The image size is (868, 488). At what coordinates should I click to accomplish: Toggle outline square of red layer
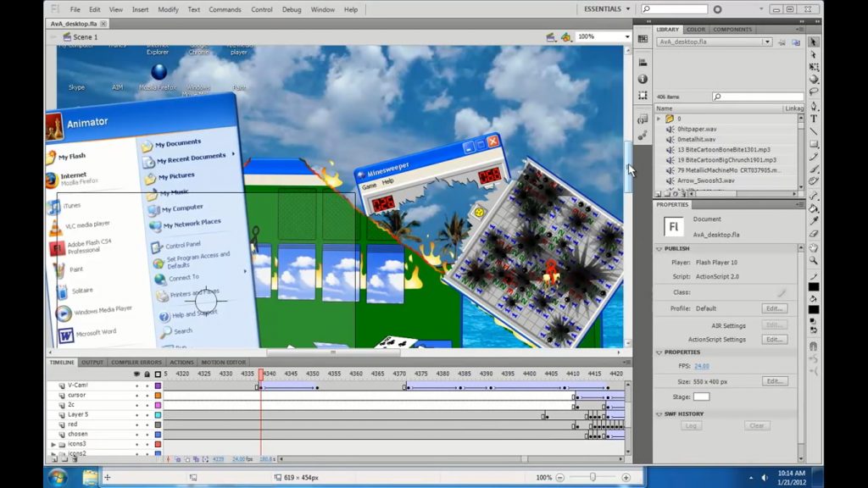tap(158, 424)
